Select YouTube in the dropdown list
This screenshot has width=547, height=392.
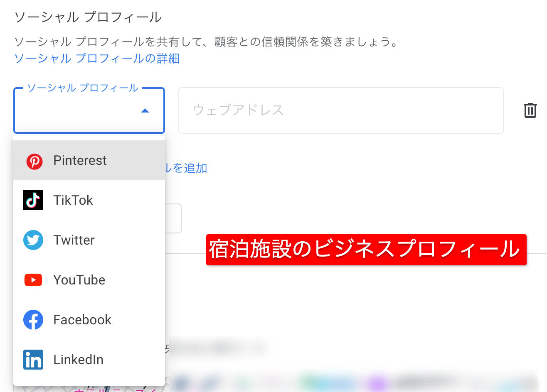coord(89,280)
